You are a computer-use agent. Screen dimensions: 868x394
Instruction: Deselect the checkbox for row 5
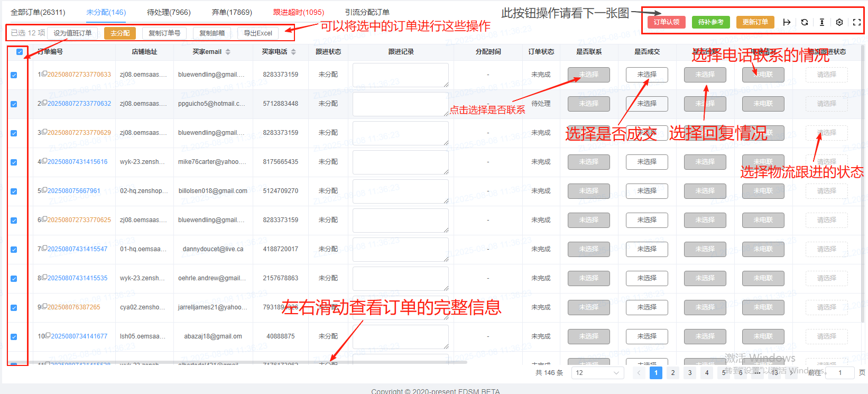(x=14, y=191)
